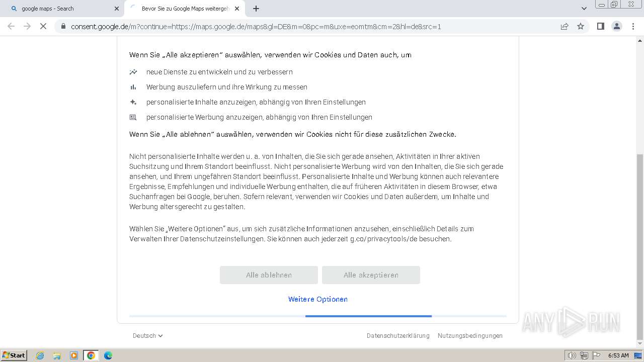The height and width of the screenshot is (362, 644).
Task: Click the volume speaker tray icon
Action: [x=572, y=355]
